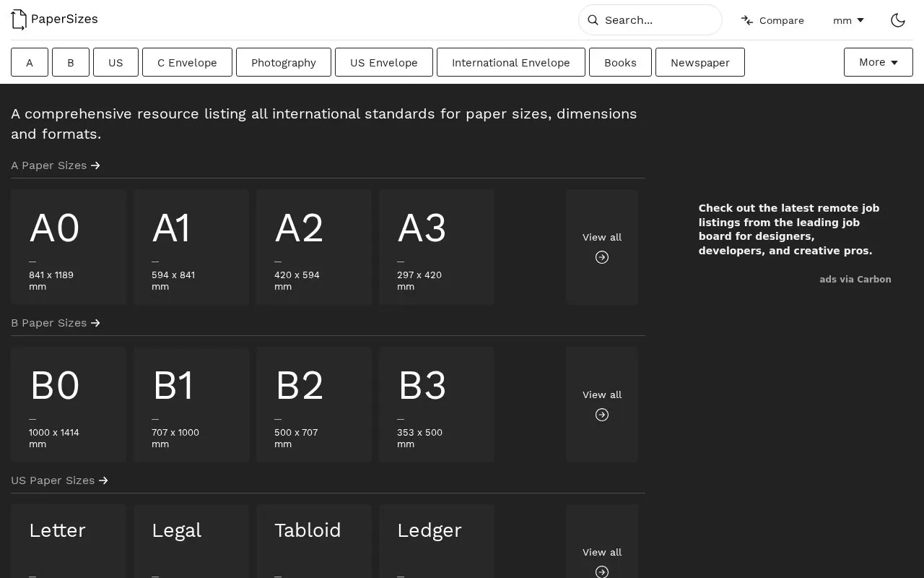
Task: Click the remote job listings ad text
Action: pos(789,229)
